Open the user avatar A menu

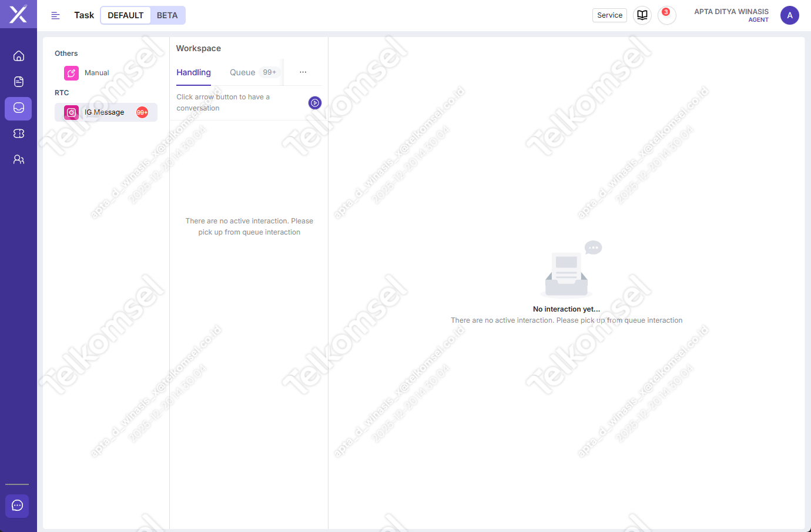790,15
